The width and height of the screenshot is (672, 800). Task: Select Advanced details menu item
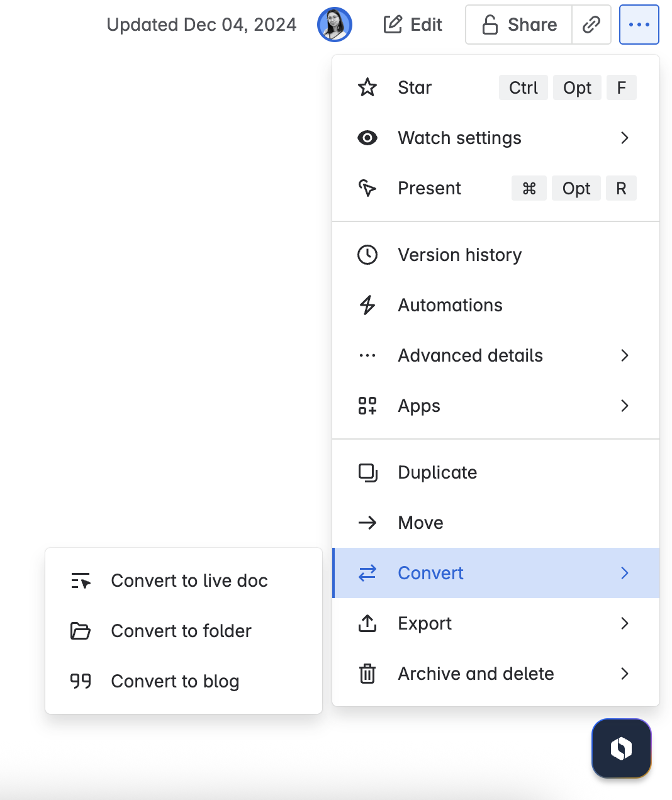tap(496, 355)
